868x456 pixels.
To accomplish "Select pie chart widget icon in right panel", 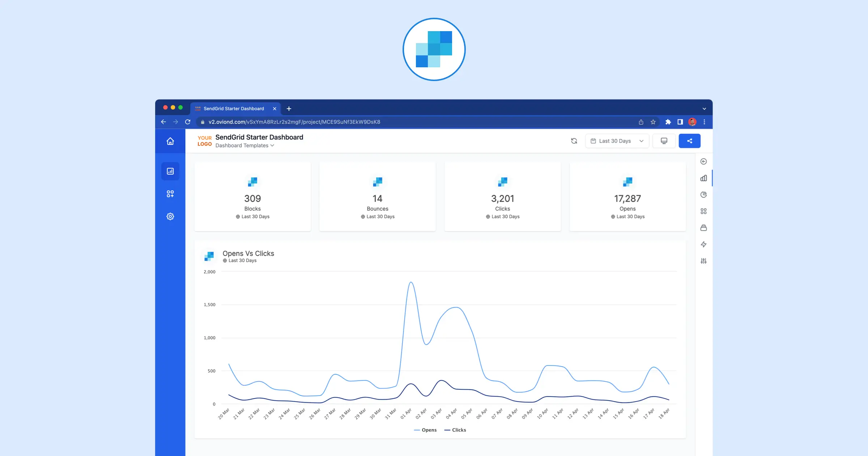I will pyautogui.click(x=703, y=195).
